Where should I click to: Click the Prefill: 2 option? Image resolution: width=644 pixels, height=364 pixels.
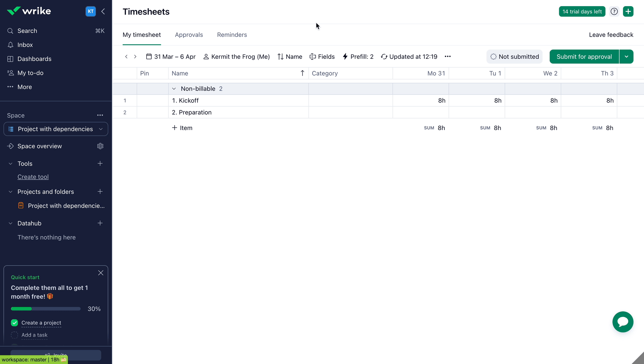click(x=358, y=57)
